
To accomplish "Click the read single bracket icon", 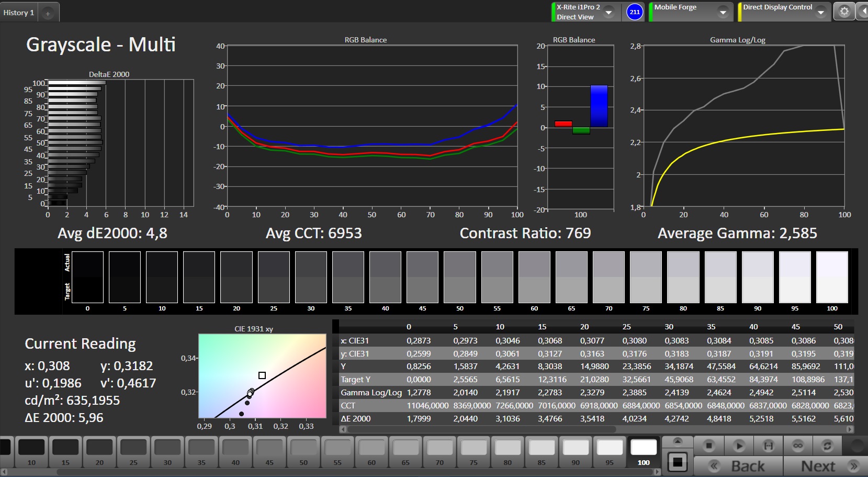I will (x=769, y=446).
